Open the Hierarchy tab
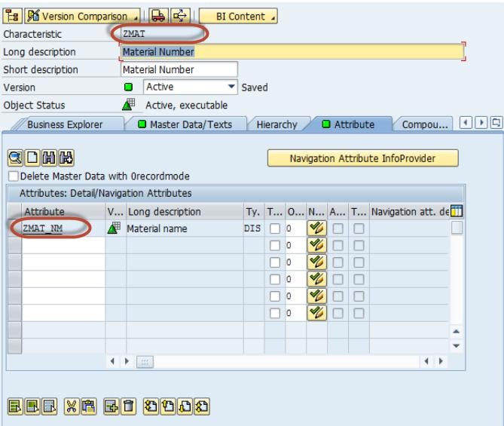This screenshot has height=426, width=504. point(276,124)
